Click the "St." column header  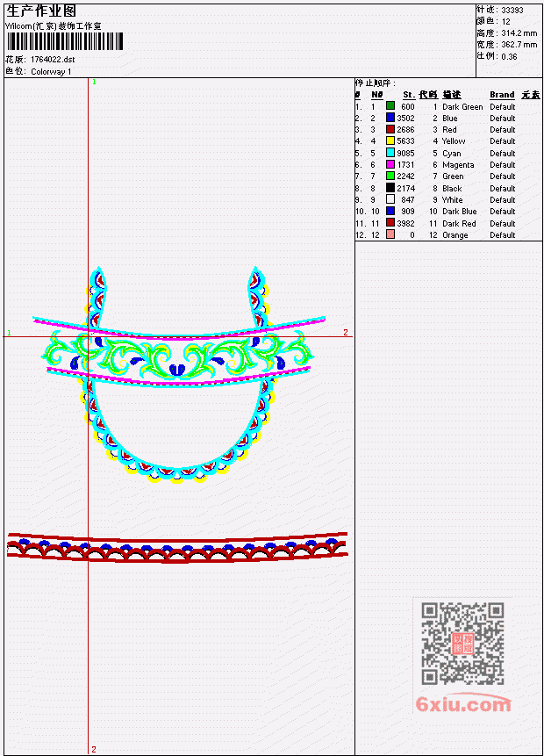[x=409, y=95]
